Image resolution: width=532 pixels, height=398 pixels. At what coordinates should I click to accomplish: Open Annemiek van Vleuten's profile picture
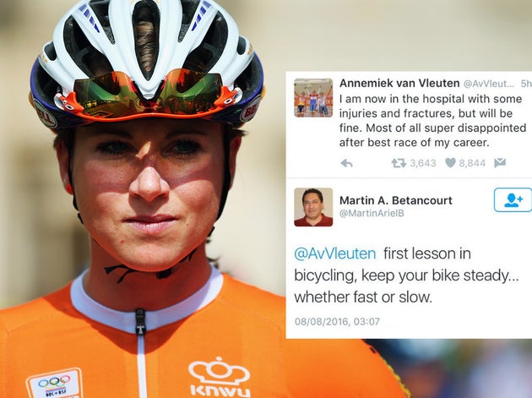click(313, 98)
